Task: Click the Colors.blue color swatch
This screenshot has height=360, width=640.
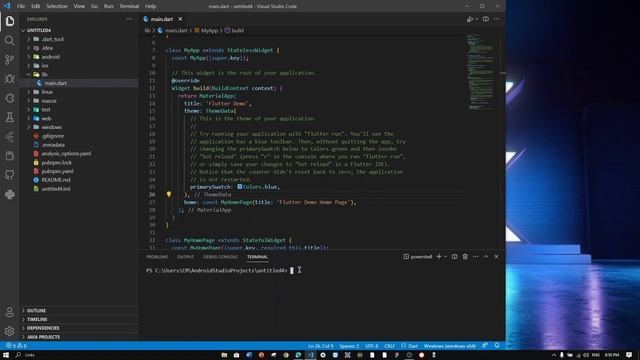Action: [x=240, y=187]
